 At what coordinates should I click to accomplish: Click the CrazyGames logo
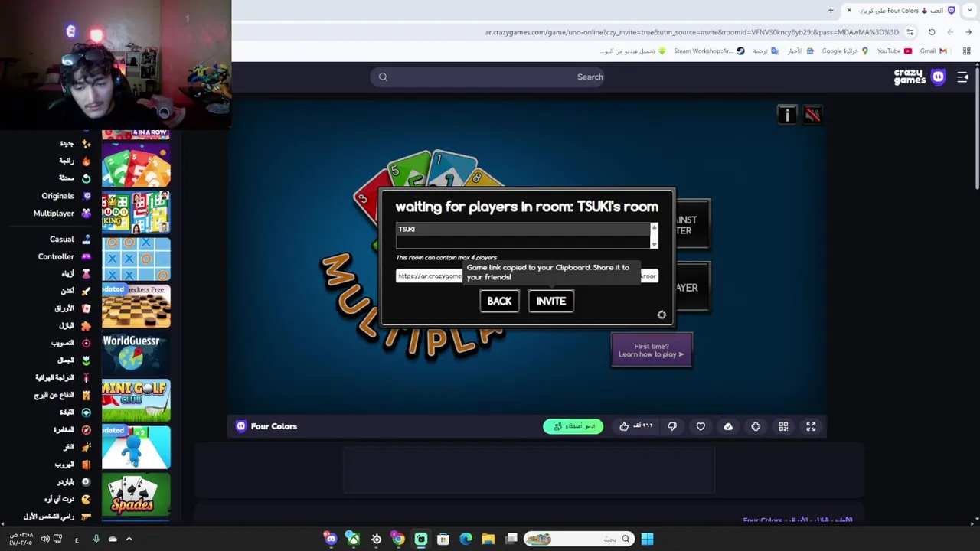(x=919, y=77)
